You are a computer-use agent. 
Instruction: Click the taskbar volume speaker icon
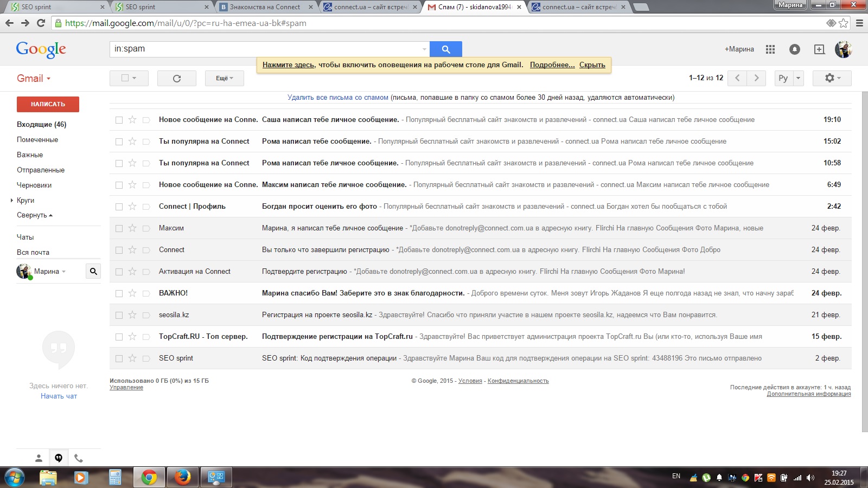click(x=810, y=478)
